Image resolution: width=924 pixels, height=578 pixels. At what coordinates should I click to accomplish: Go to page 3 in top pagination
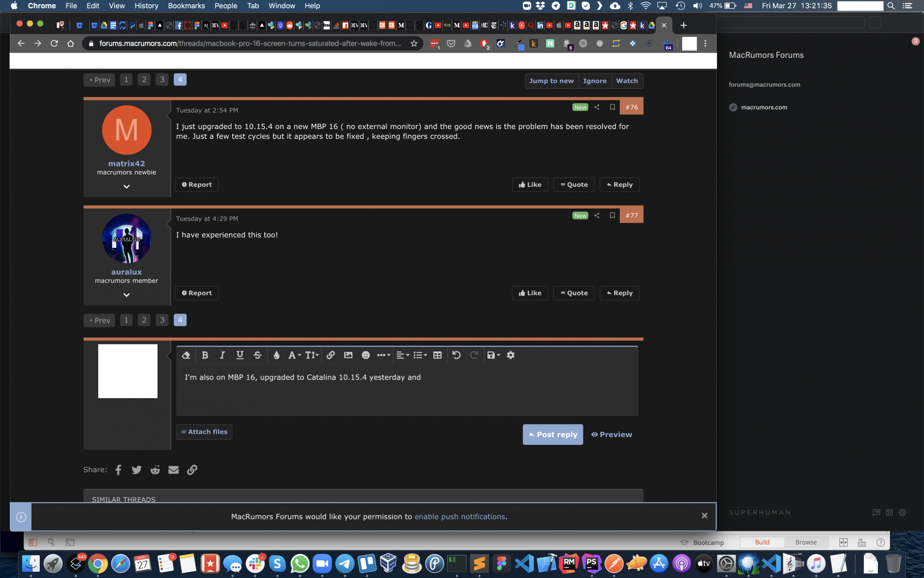[162, 80]
